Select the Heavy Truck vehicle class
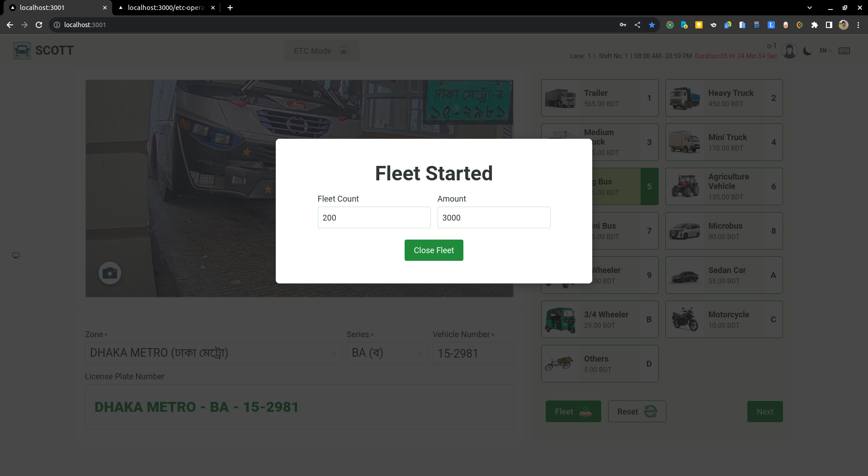Viewport: 868px width, 476px height. [724, 98]
